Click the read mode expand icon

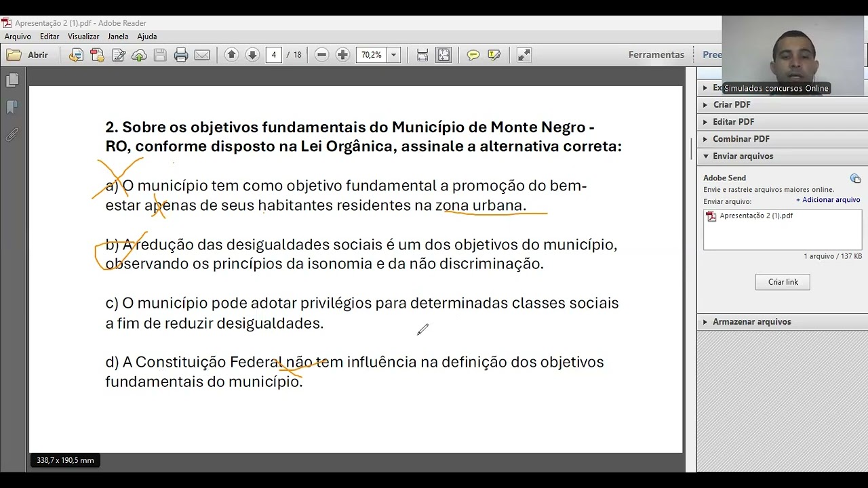point(524,55)
